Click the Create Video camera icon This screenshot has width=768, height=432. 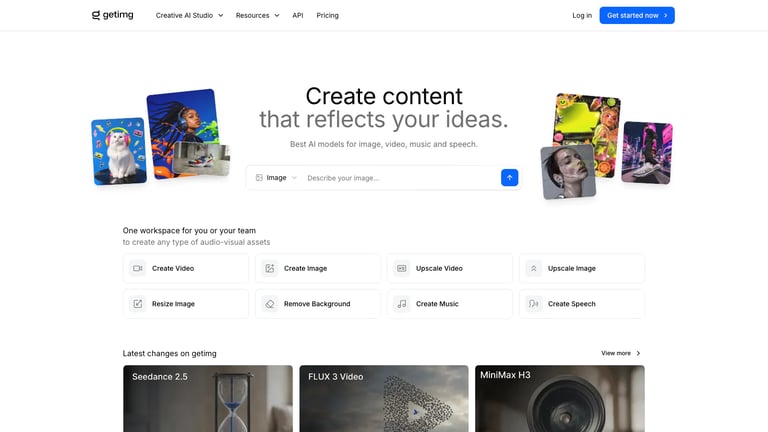[x=138, y=268]
